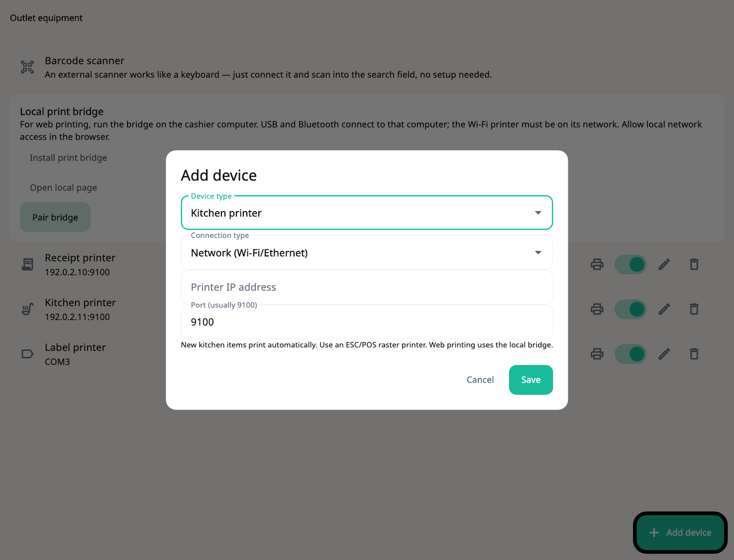Save the new device
This screenshot has width=734, height=560.
pos(531,380)
